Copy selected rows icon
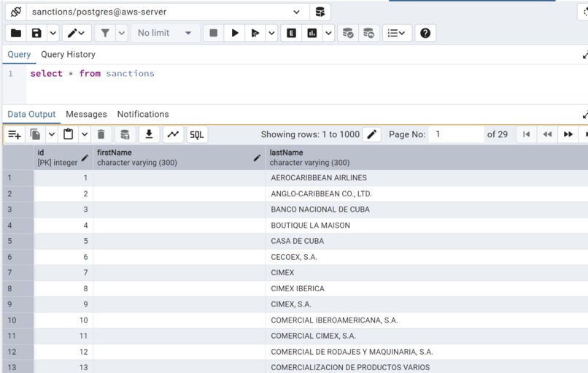Viewport: 588px width, 373px height. point(35,134)
